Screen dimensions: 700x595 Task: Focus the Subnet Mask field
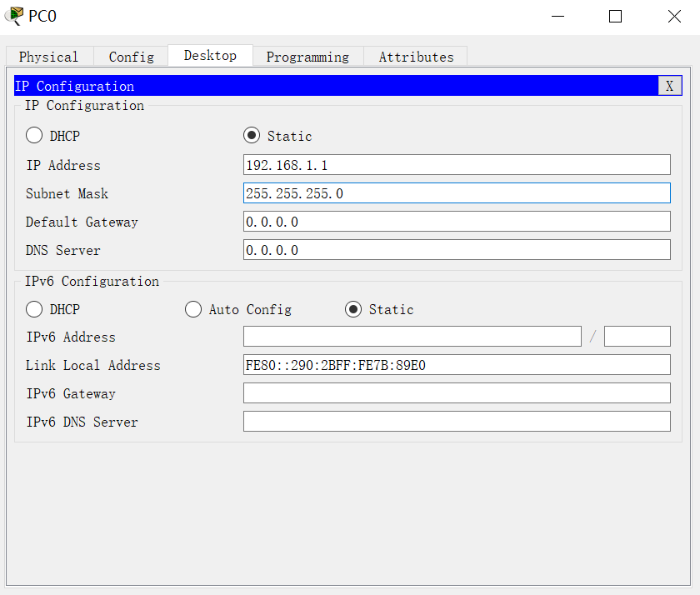[x=457, y=192]
